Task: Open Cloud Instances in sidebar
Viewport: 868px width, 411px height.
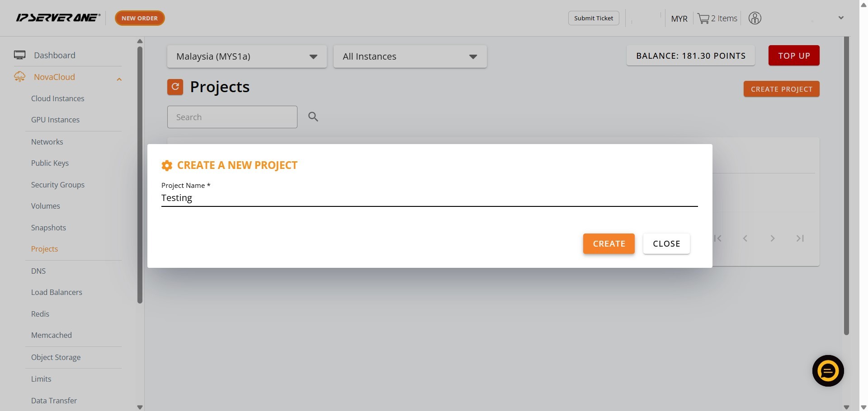Action: 57,98
